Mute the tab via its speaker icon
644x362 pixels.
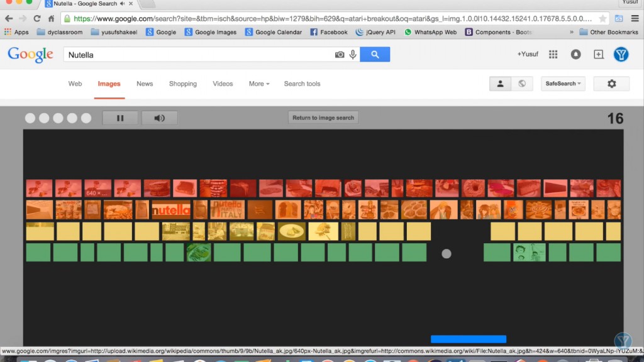[x=123, y=4]
